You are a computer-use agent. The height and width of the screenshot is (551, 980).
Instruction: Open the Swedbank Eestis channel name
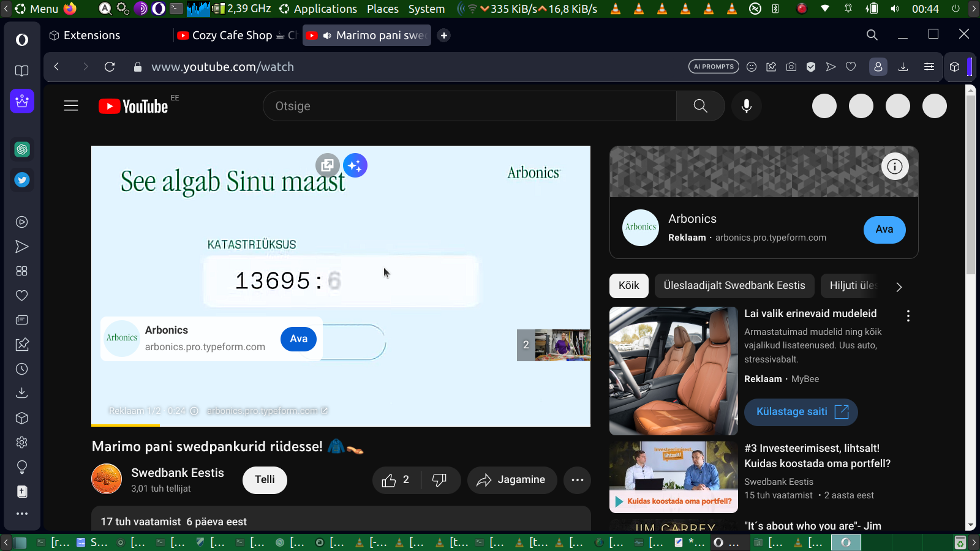[x=178, y=473]
